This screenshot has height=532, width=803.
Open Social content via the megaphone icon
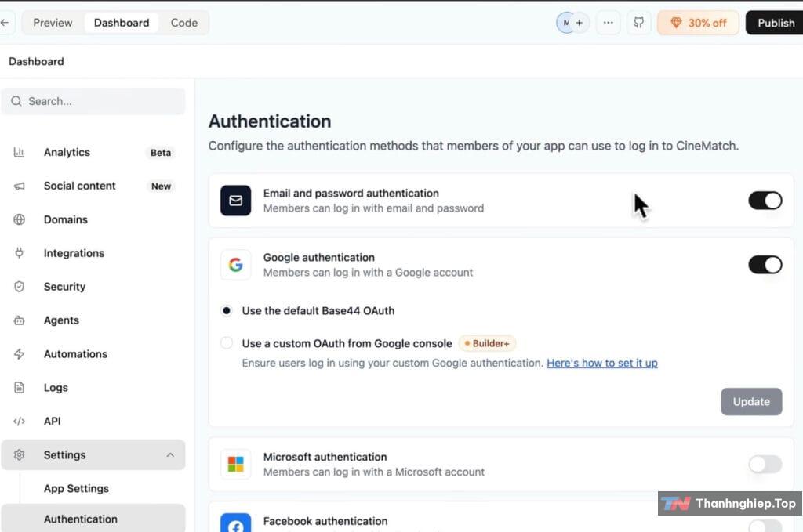pyautogui.click(x=19, y=186)
